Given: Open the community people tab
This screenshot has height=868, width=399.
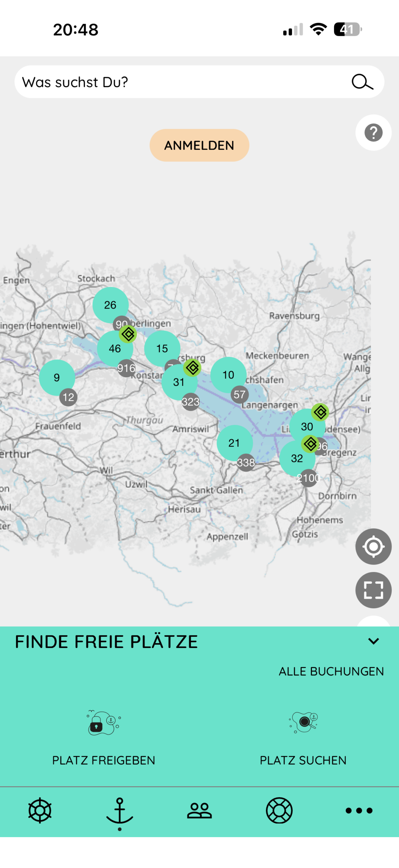Looking at the screenshot, I should (x=199, y=810).
